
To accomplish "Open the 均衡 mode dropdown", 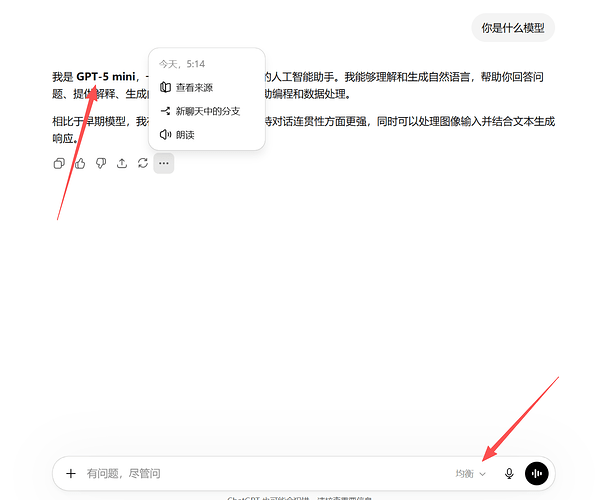I will point(471,474).
